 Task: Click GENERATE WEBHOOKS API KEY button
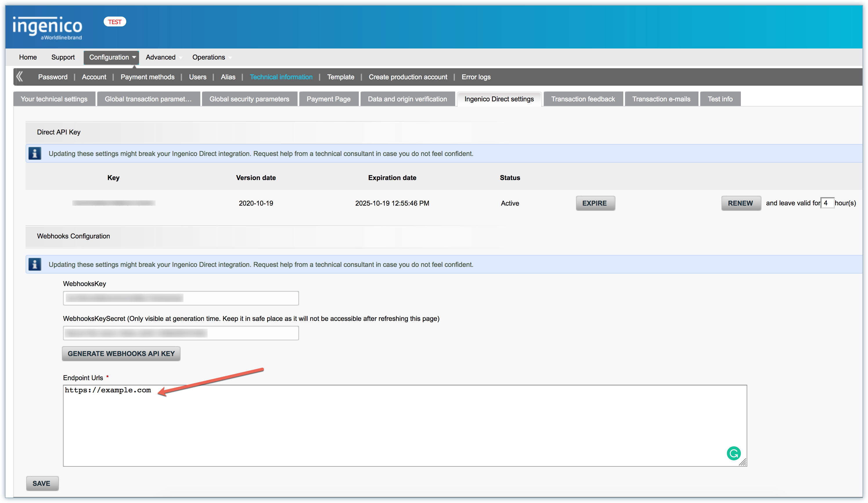coord(121,353)
